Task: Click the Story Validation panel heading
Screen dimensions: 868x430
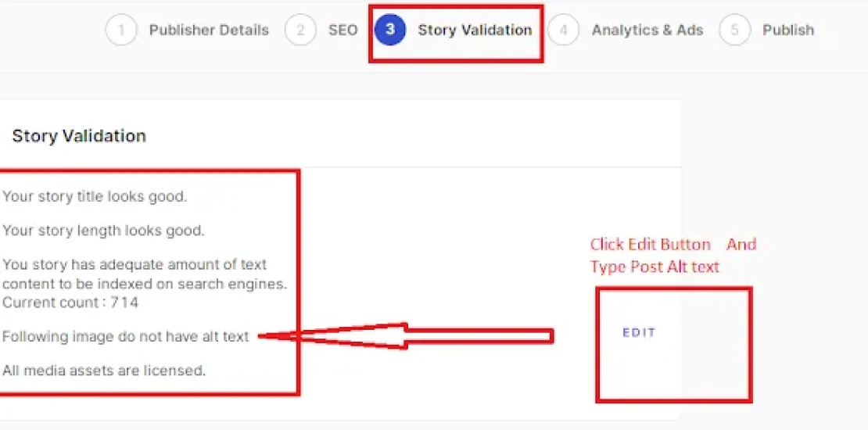Action: (79, 136)
